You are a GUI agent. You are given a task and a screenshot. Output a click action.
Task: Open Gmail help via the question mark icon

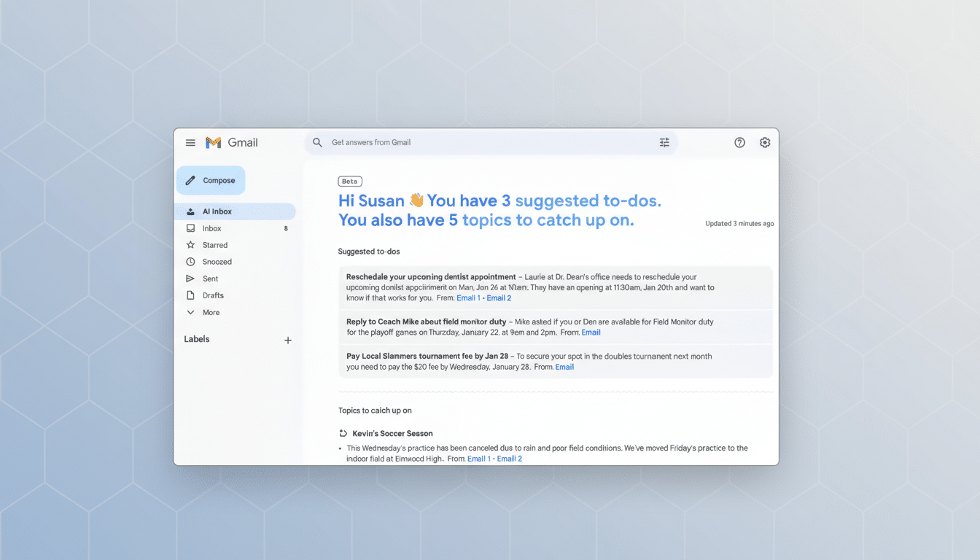coord(739,142)
